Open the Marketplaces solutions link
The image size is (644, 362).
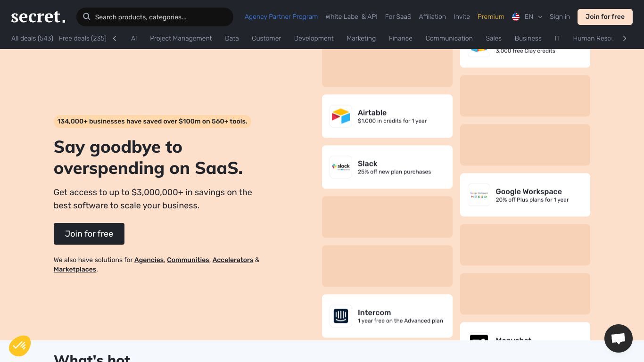75,269
